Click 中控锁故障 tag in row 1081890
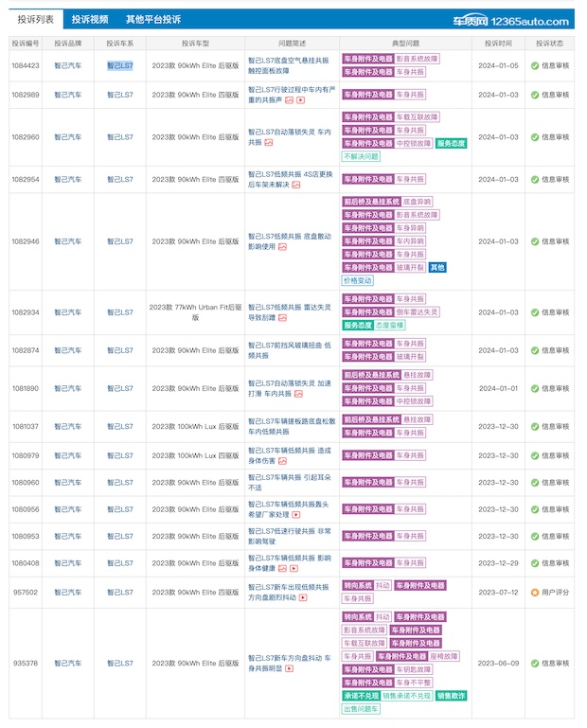 pos(413,401)
